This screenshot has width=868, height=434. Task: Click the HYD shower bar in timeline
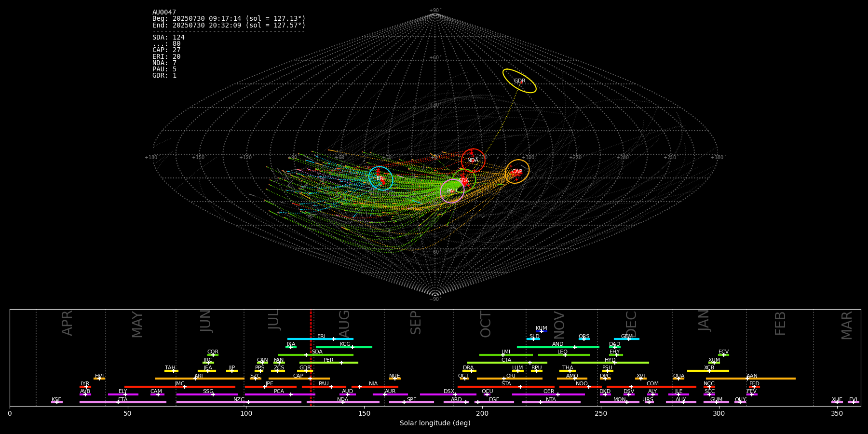pyautogui.click(x=610, y=363)
